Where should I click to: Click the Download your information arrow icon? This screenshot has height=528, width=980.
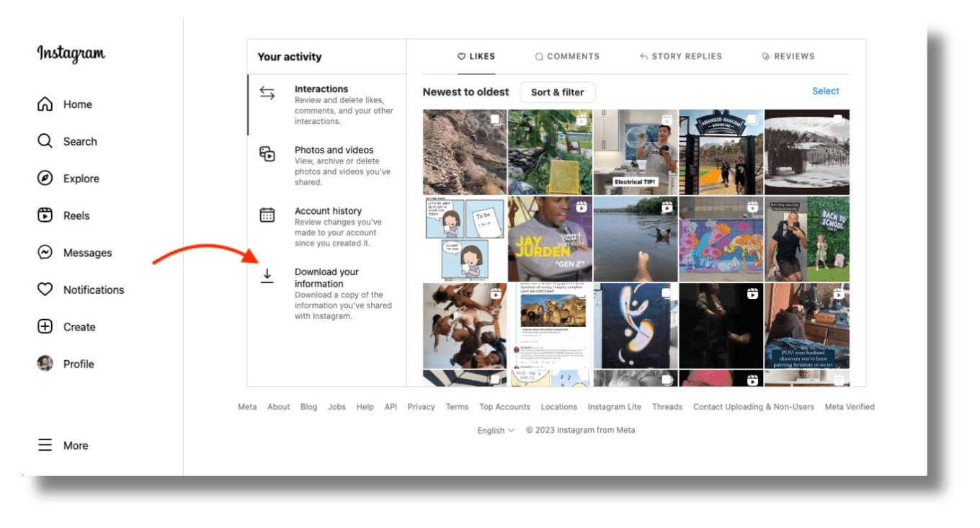[267, 276]
